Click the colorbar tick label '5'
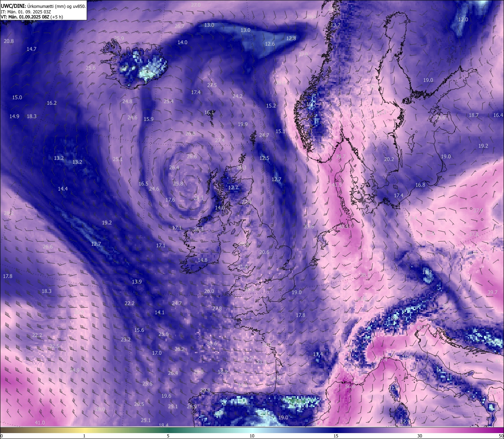Viewport: 504px width, 439px height. [168, 436]
